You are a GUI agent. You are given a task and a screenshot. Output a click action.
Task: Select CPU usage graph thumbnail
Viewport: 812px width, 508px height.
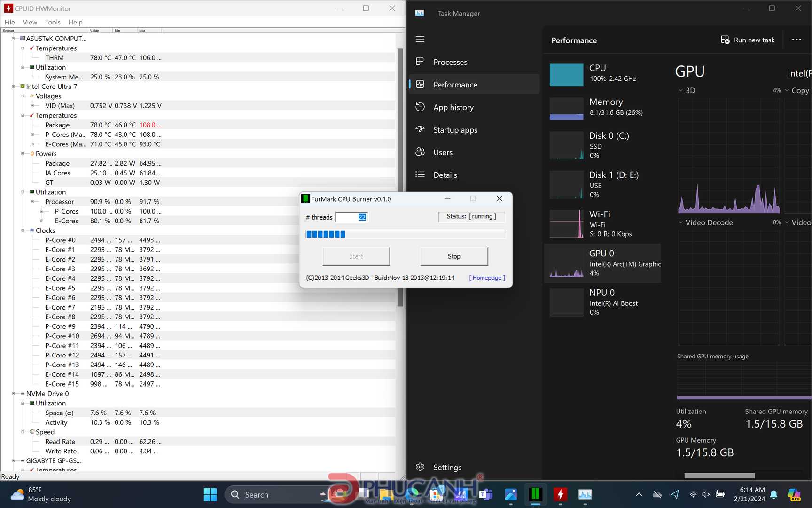pyautogui.click(x=566, y=75)
